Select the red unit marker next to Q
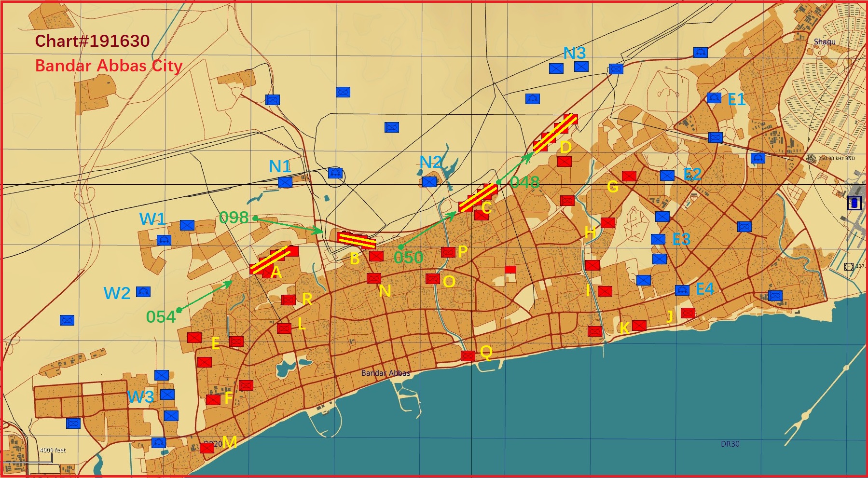The height and width of the screenshot is (478, 868). tap(468, 356)
